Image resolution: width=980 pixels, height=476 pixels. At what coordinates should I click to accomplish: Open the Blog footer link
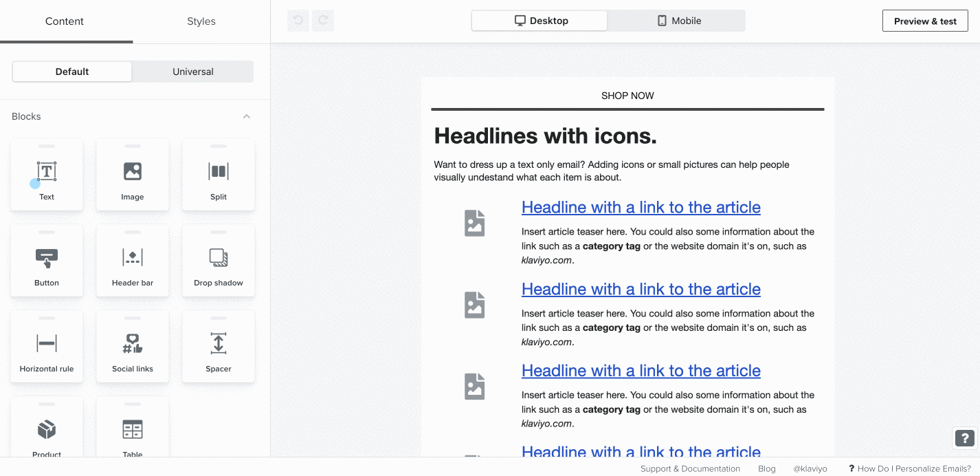(x=767, y=468)
